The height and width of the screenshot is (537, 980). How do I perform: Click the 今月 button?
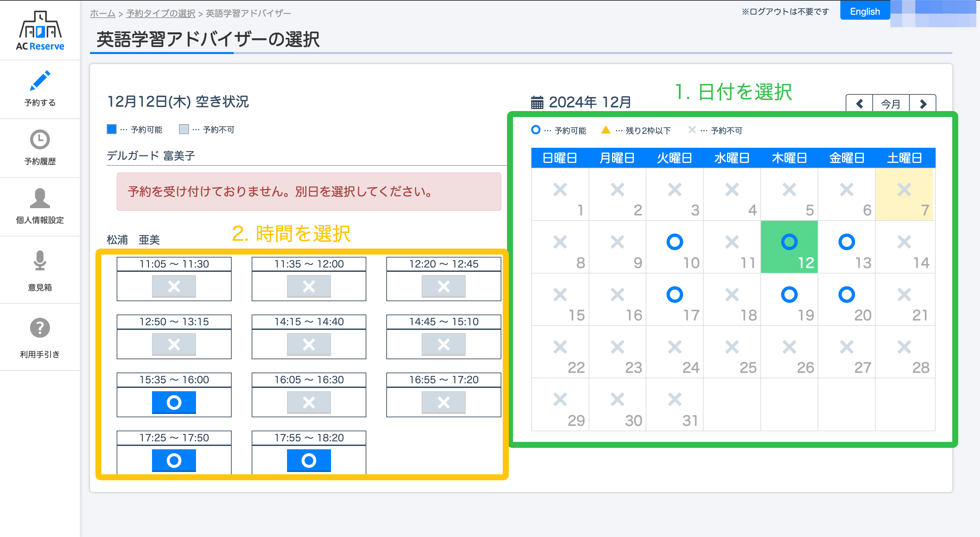click(x=891, y=103)
